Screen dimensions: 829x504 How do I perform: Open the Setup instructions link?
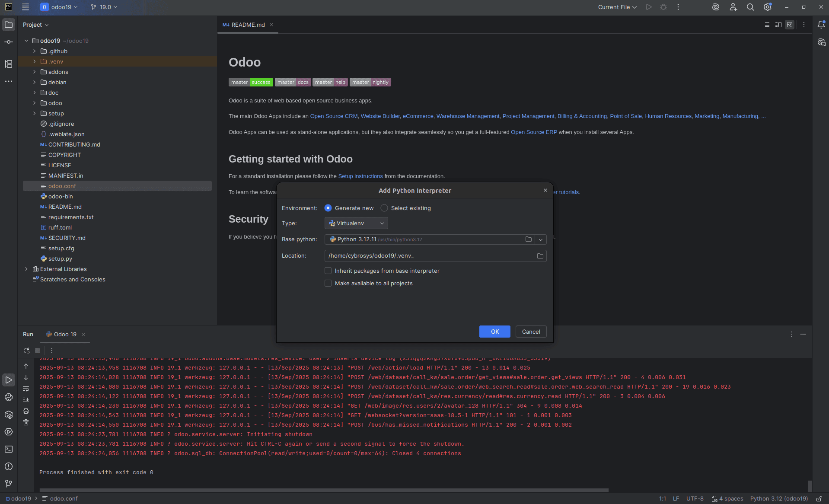(360, 176)
